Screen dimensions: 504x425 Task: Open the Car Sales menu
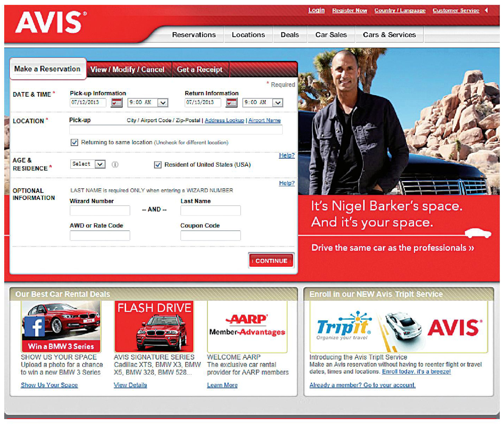point(331,35)
